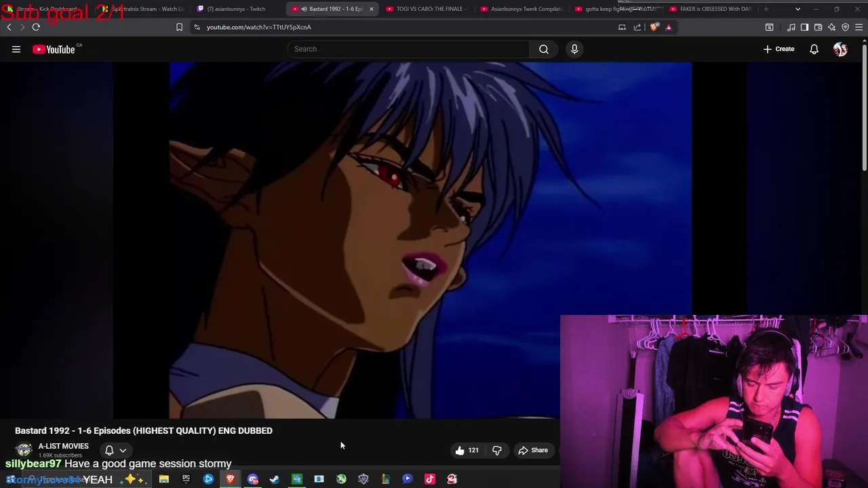Viewport: 868px width, 488px height.
Task: Switch to Kick Dashboard tab
Action: (x=46, y=9)
